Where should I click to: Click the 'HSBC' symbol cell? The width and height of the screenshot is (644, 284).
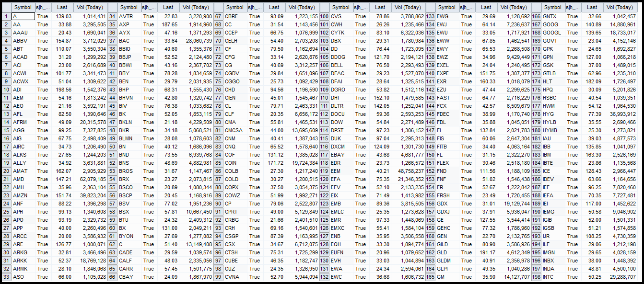tap(553, 98)
